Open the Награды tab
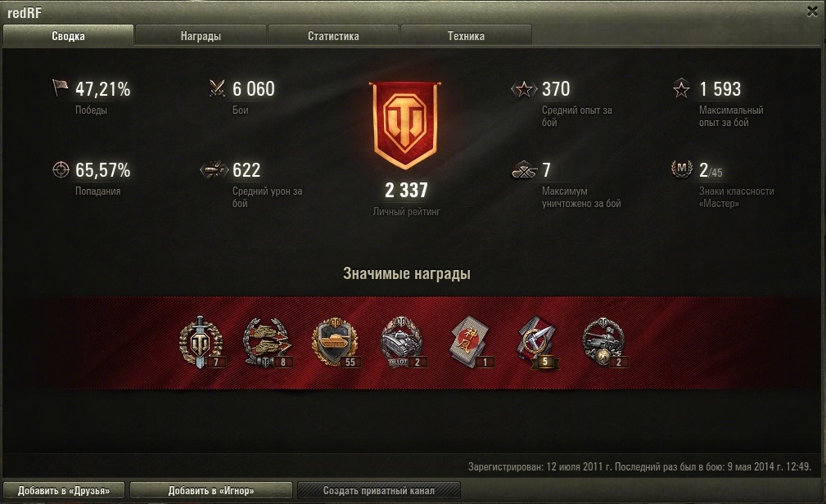The height and width of the screenshot is (504, 826). click(201, 36)
